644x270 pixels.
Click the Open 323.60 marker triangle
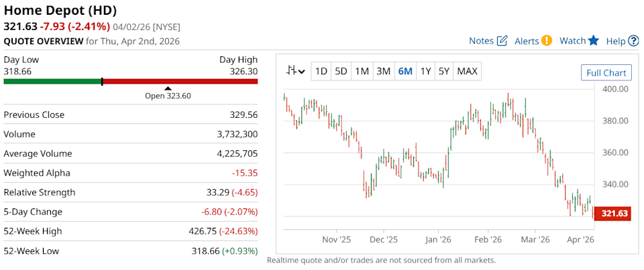tap(168, 88)
